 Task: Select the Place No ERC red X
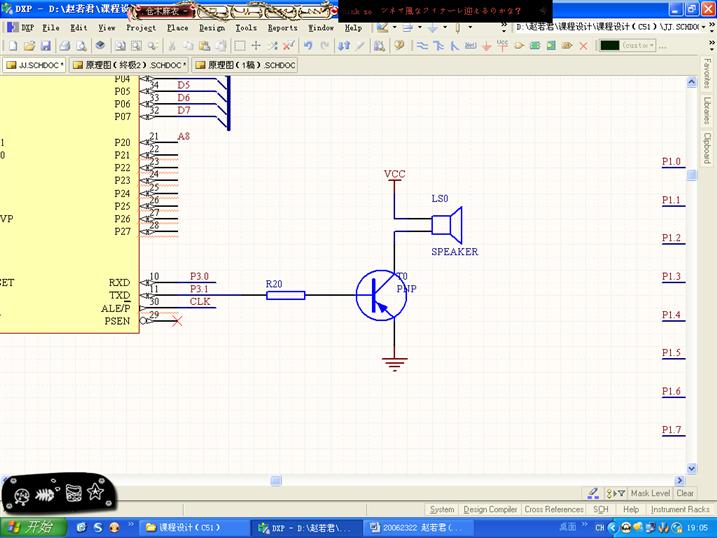click(583, 46)
